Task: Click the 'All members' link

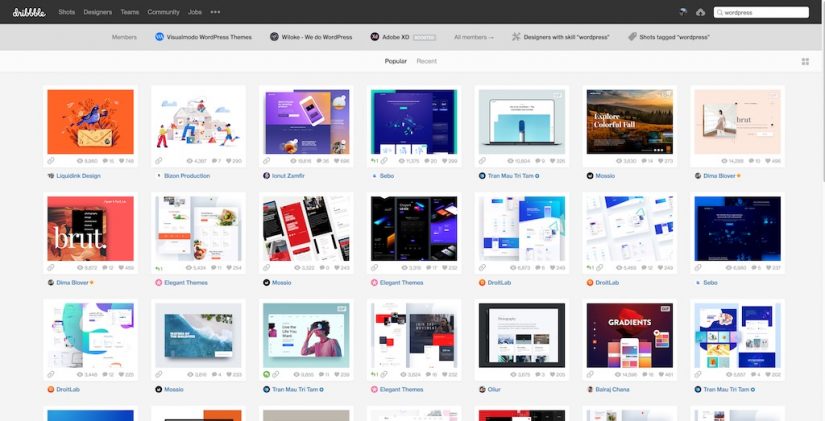Action: point(474,37)
